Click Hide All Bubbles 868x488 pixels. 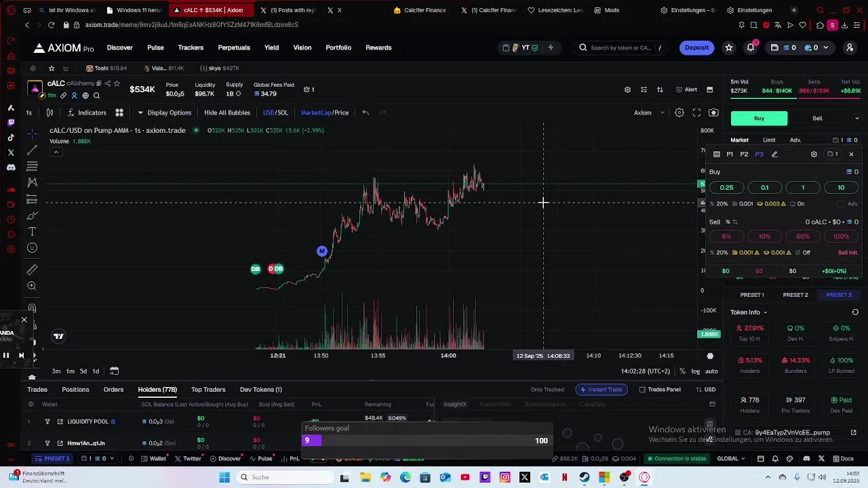click(227, 113)
